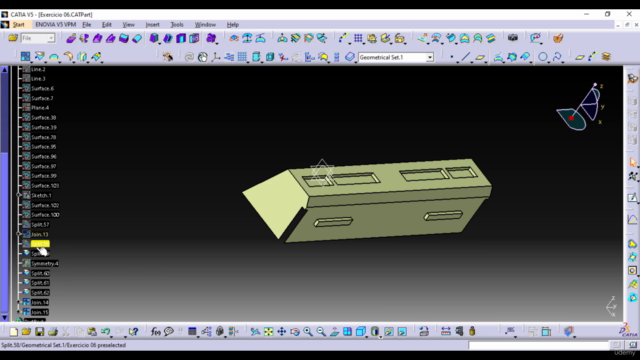Select Surface.6 in the tree
The height and width of the screenshot is (360, 640).
pyautogui.click(x=42, y=89)
